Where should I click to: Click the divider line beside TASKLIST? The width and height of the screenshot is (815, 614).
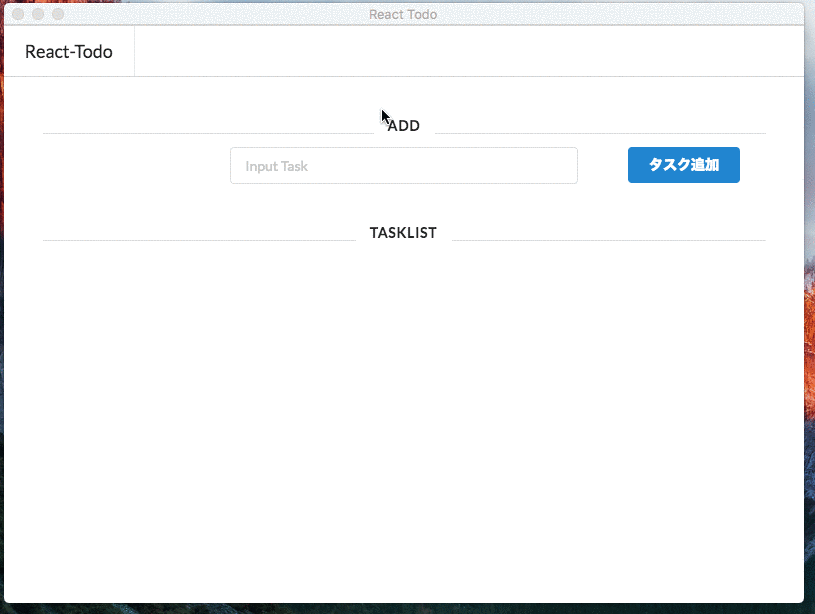(200, 238)
